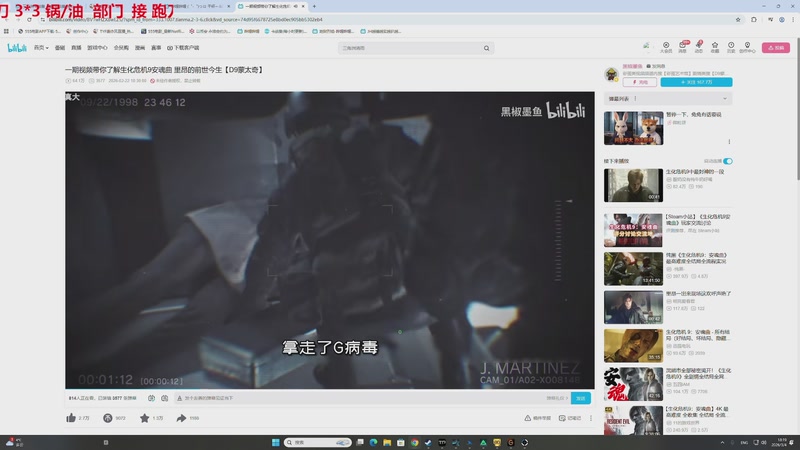This screenshot has width=800, height=450.
Task: Open the 大会员 membership icon
Action: (x=666, y=47)
